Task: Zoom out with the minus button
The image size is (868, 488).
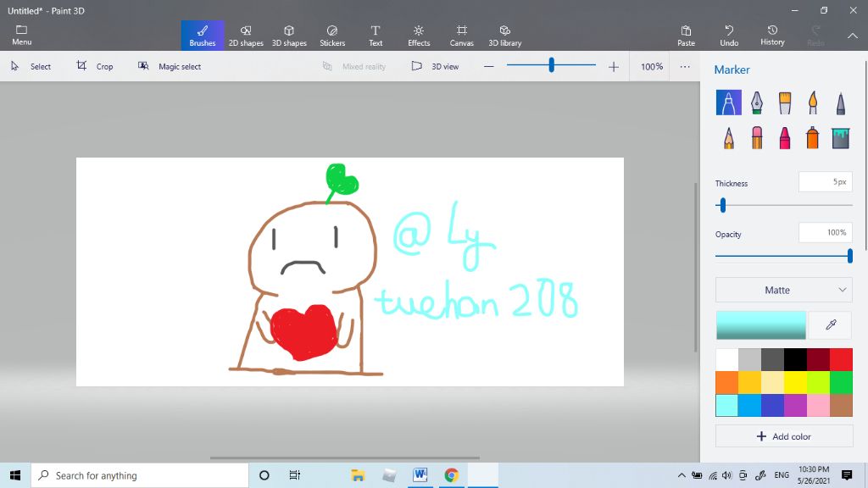Action: pyautogui.click(x=489, y=66)
